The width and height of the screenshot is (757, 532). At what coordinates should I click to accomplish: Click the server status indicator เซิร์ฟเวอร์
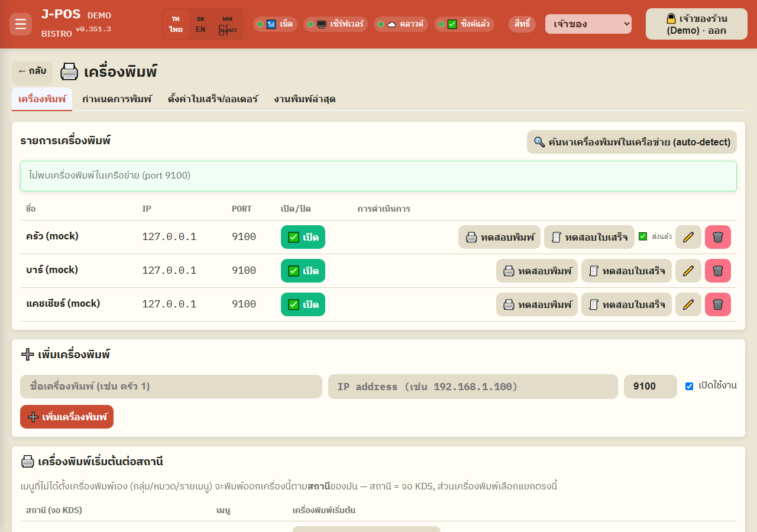click(x=336, y=24)
